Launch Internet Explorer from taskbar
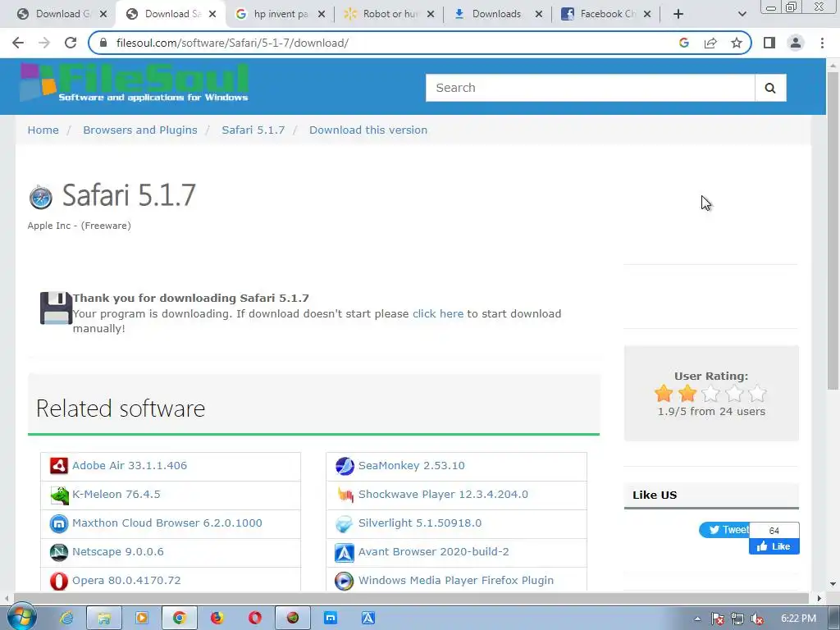This screenshot has height=630, width=840. pos(66,619)
